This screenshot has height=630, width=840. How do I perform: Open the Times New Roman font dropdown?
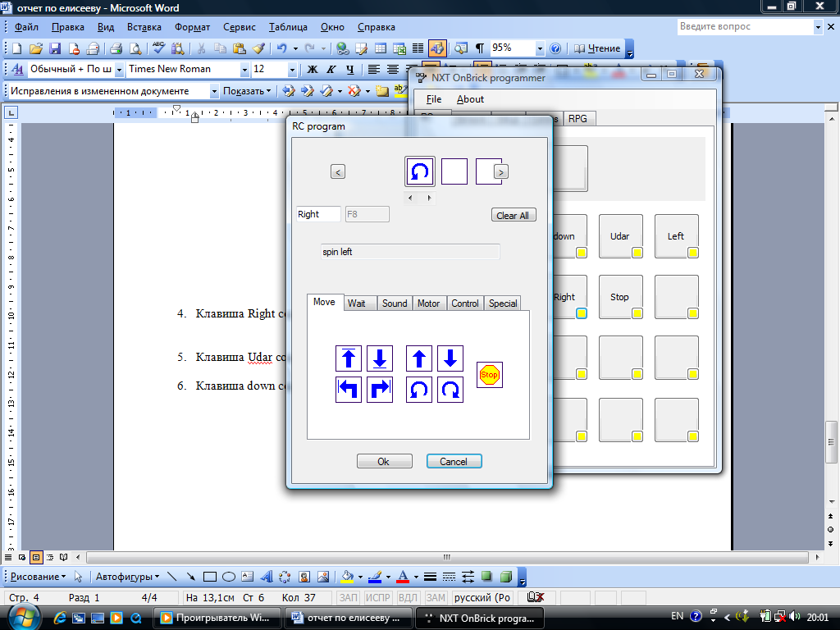click(x=244, y=70)
